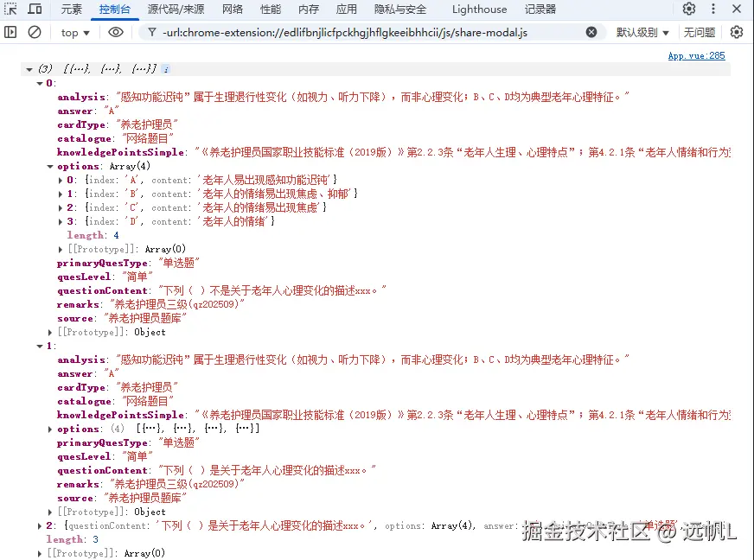This screenshot has height=560, width=754.
Task: Select the cardType "养老护理员" value in item 0
Action: (147, 124)
